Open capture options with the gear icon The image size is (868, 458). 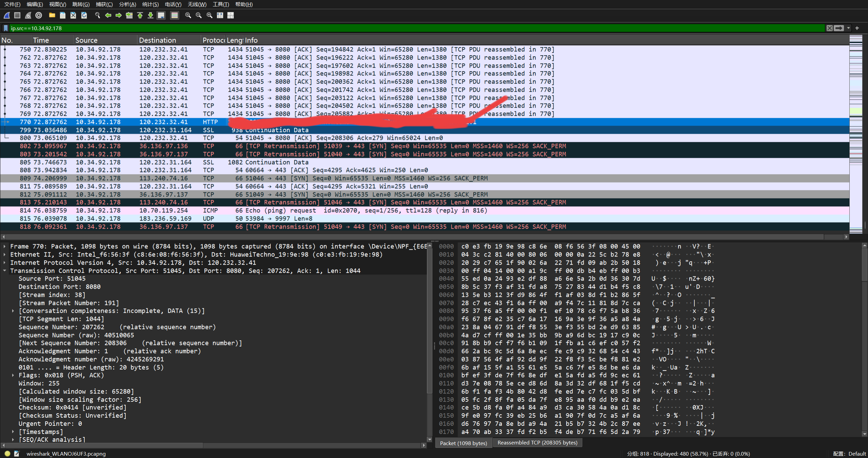[x=38, y=15]
